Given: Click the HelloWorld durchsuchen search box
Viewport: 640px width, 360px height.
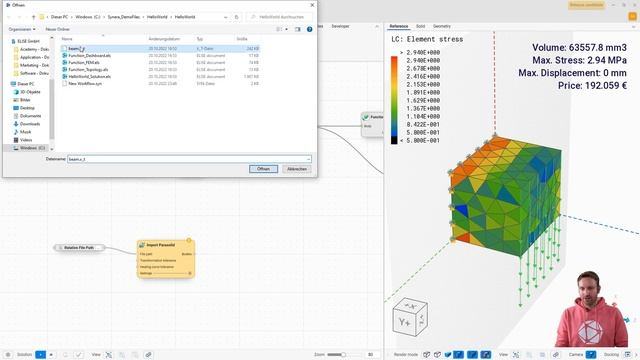Looking at the screenshot, I should coord(280,17).
